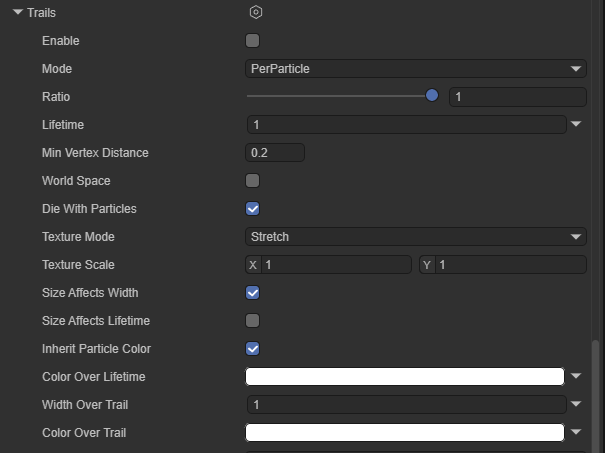This screenshot has height=453, width=605.
Task: Collapse the Trails section
Action: pos(18,13)
